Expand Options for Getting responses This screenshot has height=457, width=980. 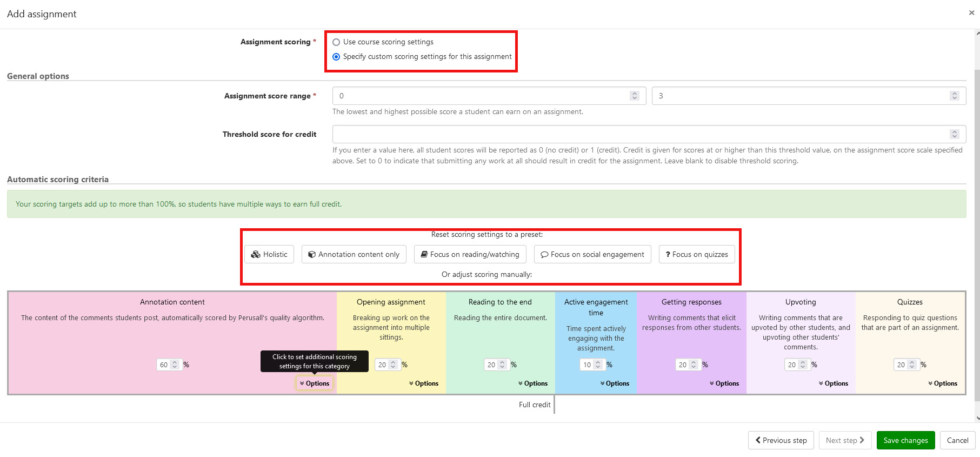pyautogui.click(x=724, y=383)
